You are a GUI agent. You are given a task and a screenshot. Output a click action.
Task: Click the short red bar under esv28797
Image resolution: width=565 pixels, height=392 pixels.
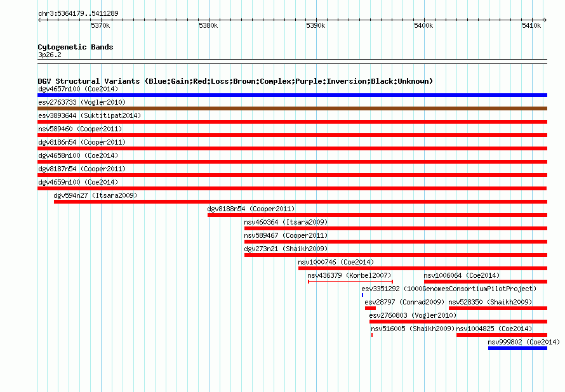pyautogui.click(x=370, y=308)
